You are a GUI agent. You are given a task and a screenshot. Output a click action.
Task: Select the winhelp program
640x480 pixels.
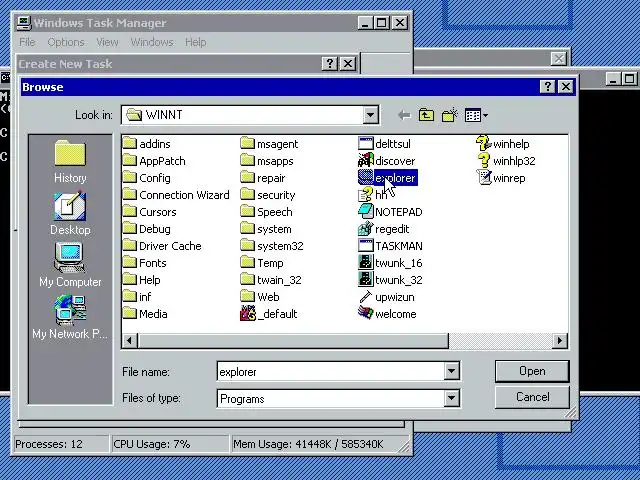pos(503,144)
